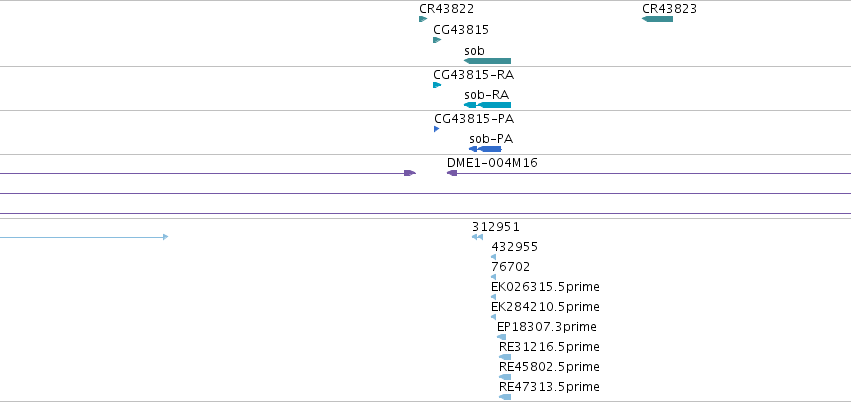Select the double arrow glyph under 312951

point(477,237)
